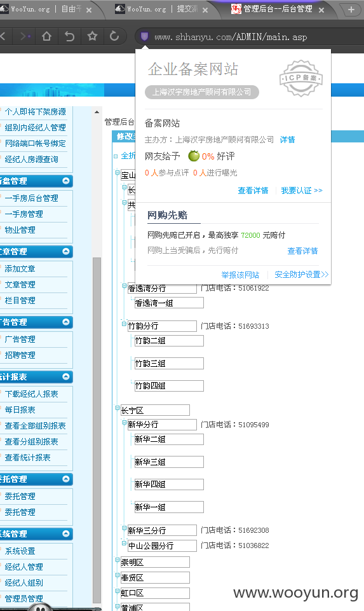Screen dimensions: 364x611
Task: Click phone number text 51693313
Action: point(253,326)
